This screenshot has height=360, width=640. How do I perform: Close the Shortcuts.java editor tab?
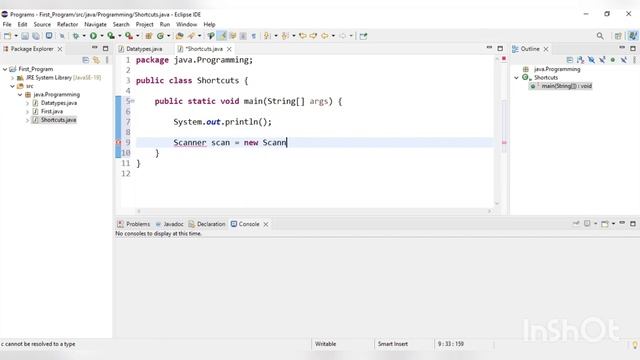229,49
